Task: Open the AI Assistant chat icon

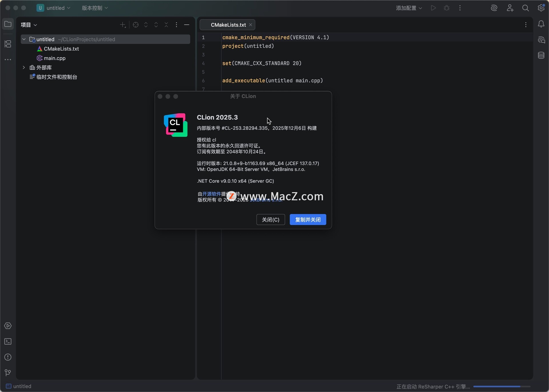Action: (x=541, y=40)
